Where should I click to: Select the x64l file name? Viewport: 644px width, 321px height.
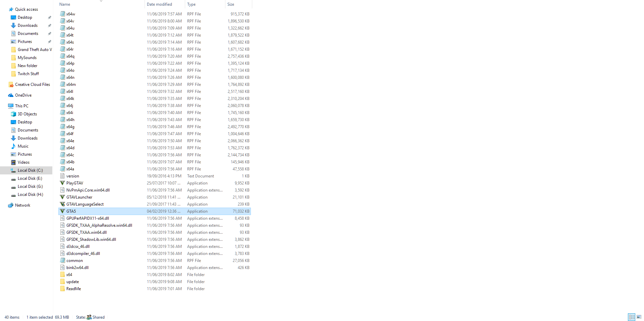(70, 92)
